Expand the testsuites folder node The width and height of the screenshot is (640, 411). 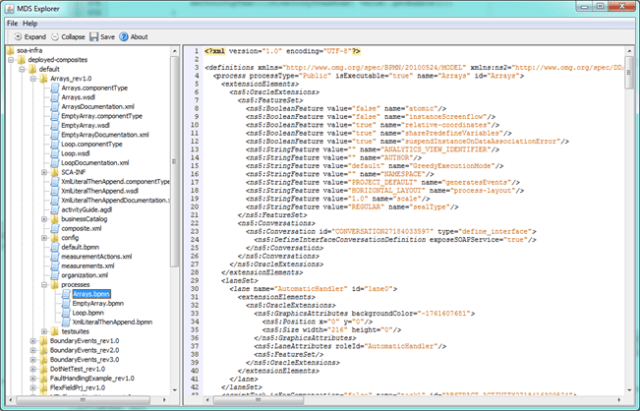[x=44, y=332]
